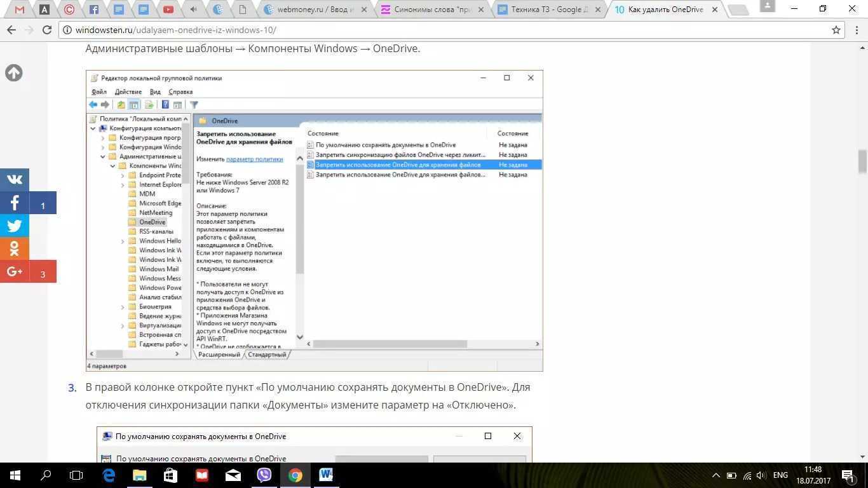Collapse the Административные шаблоны tree node
This screenshot has height=488, width=868.
coord(103,156)
